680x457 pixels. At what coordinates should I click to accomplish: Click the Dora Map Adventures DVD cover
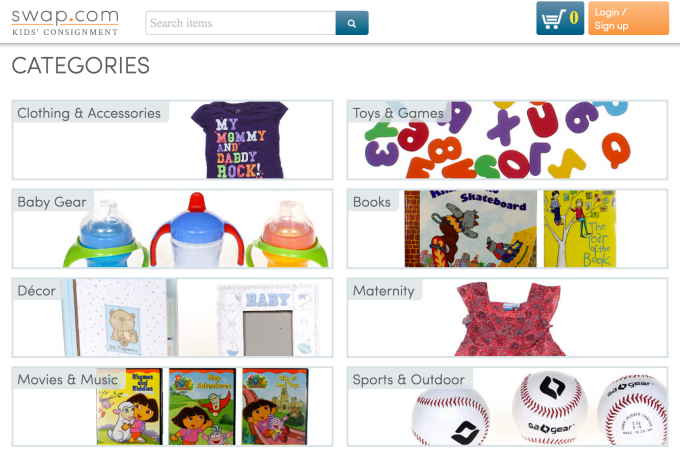click(202, 407)
